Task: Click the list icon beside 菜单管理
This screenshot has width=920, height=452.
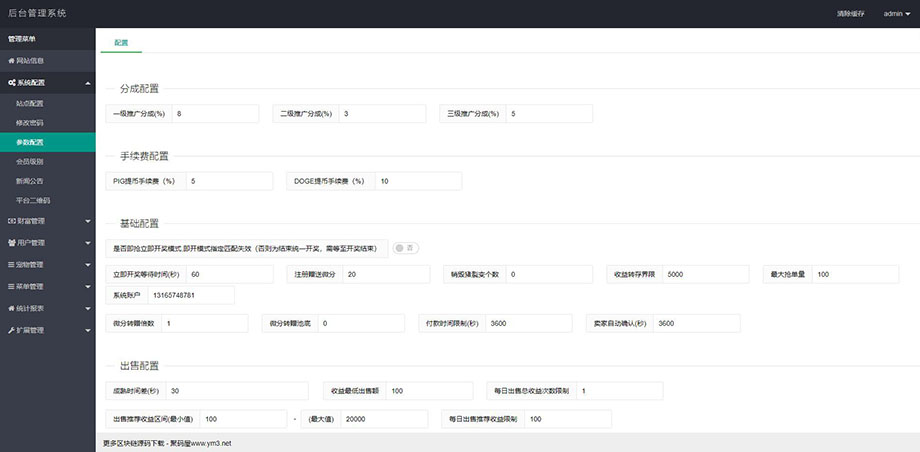Action: [x=11, y=286]
